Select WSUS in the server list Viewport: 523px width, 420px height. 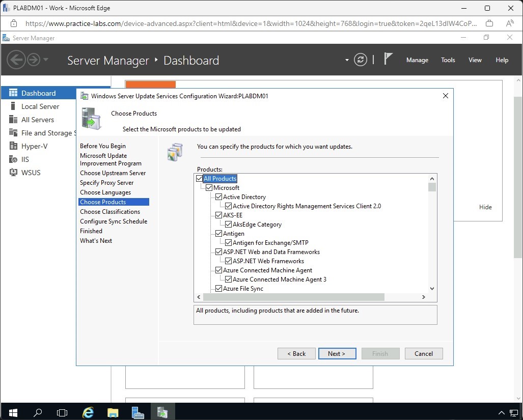pyautogui.click(x=31, y=173)
